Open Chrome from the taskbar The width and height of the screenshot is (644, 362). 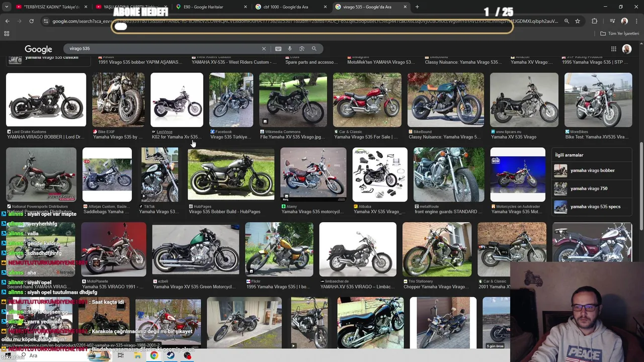(x=154, y=355)
